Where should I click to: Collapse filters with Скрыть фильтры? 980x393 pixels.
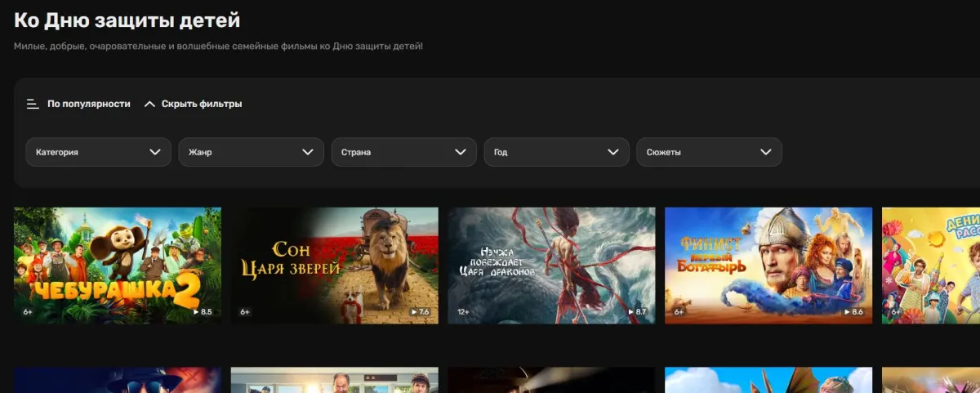pyautogui.click(x=202, y=104)
